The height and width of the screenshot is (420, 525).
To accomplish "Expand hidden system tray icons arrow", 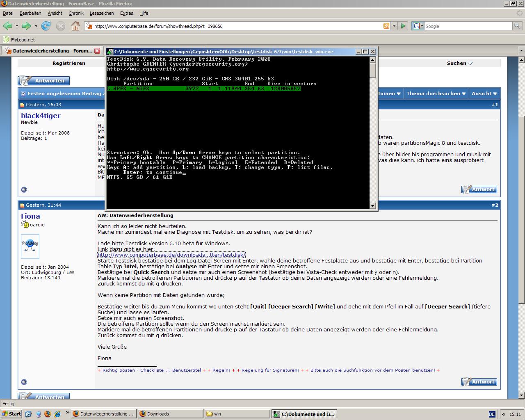I will (504, 414).
